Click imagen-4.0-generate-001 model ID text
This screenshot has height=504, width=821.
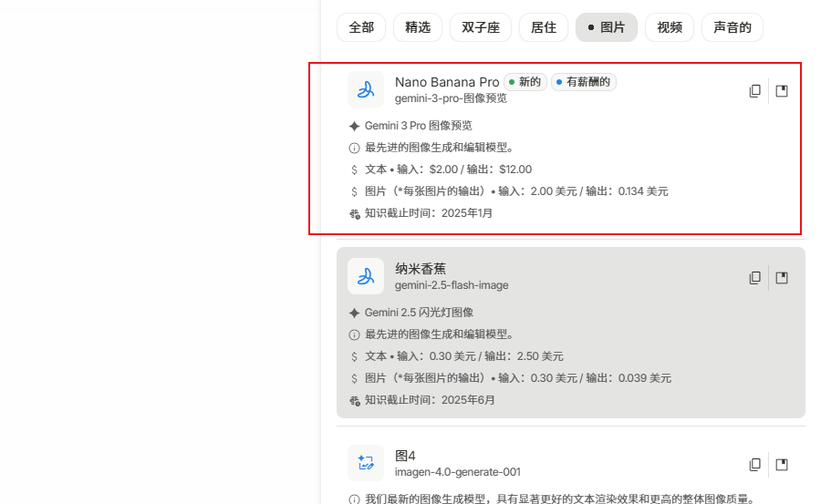pyautogui.click(x=458, y=472)
